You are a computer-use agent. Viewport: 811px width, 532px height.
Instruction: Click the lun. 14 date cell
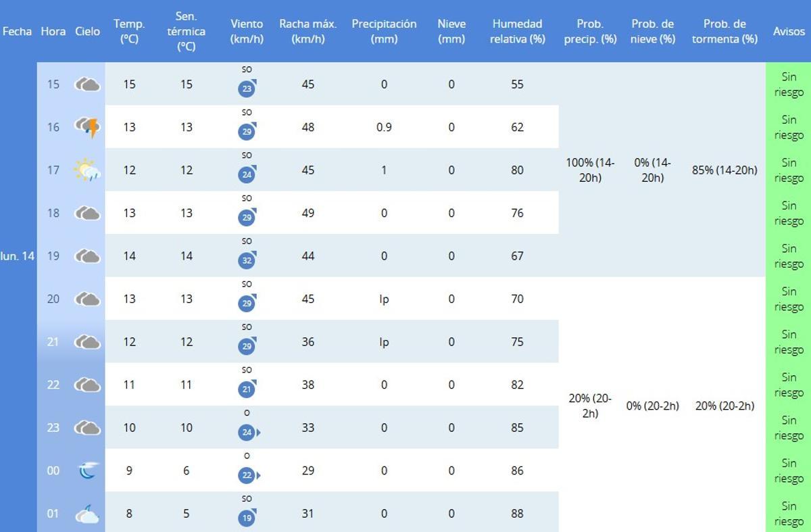click(18, 256)
